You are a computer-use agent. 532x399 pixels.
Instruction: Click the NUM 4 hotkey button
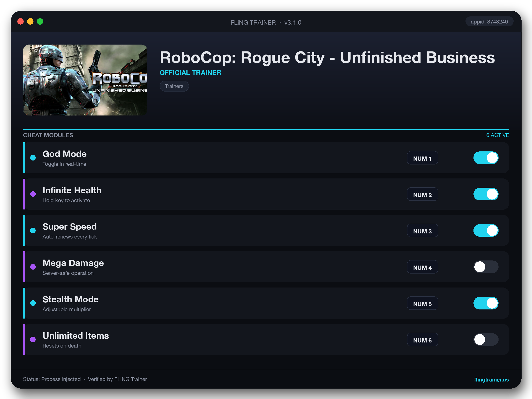pyautogui.click(x=422, y=267)
